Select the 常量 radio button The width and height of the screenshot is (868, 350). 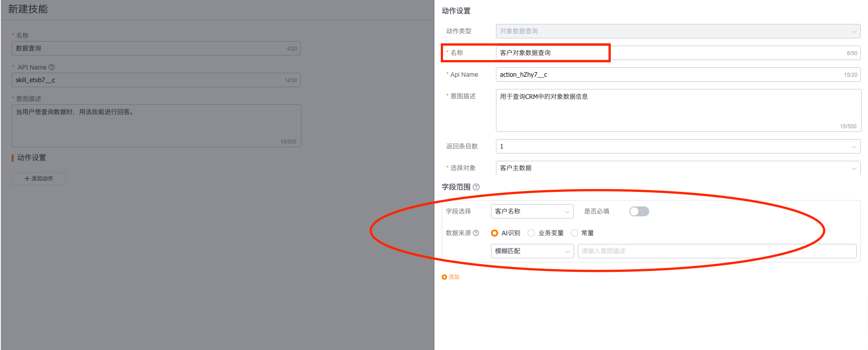pyautogui.click(x=575, y=233)
